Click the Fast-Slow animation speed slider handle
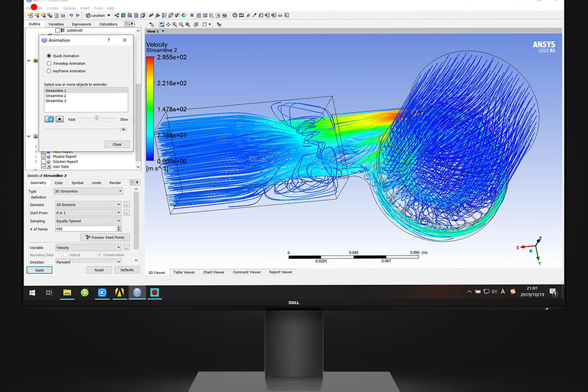588x392 pixels. click(97, 118)
